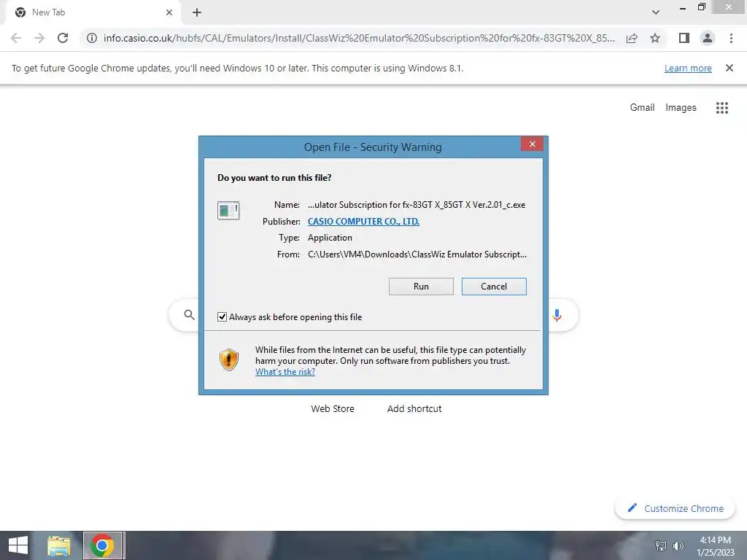Click the file application icon in dialog
The image size is (747, 560).
(228, 210)
